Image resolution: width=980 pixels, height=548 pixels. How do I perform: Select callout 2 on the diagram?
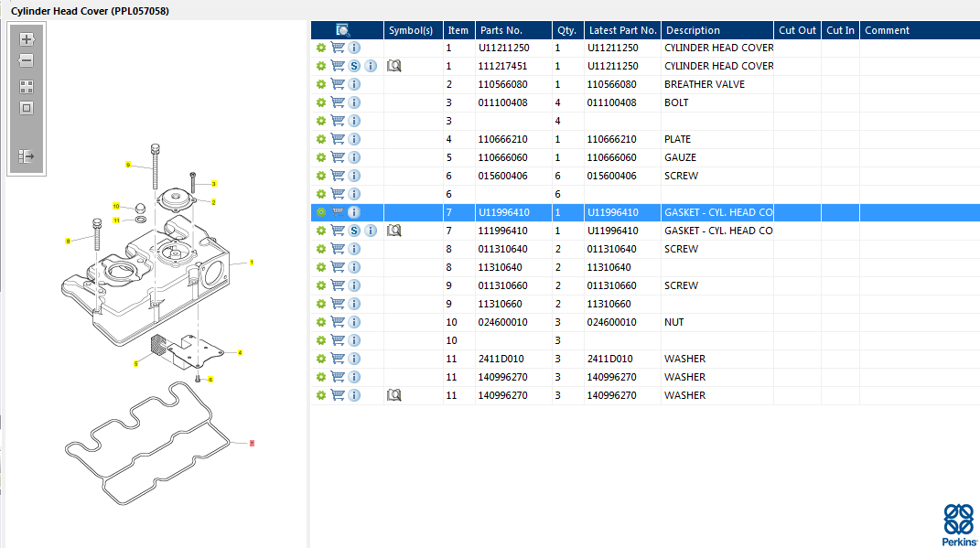[214, 202]
